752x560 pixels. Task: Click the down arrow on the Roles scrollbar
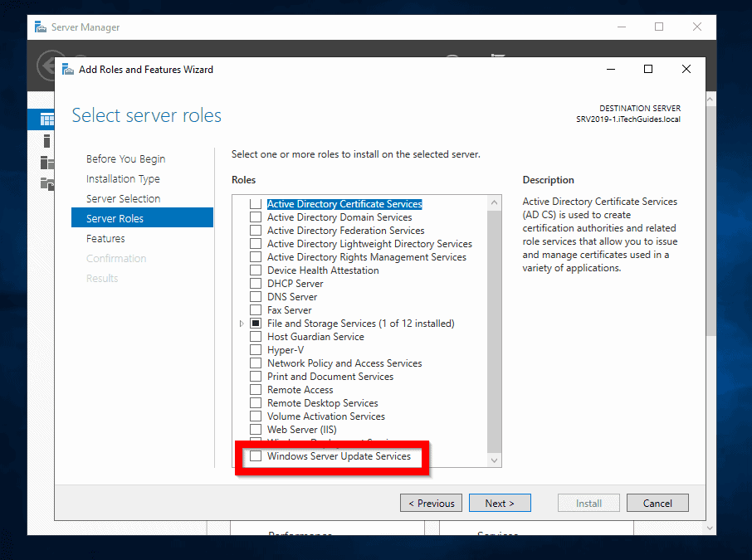494,460
